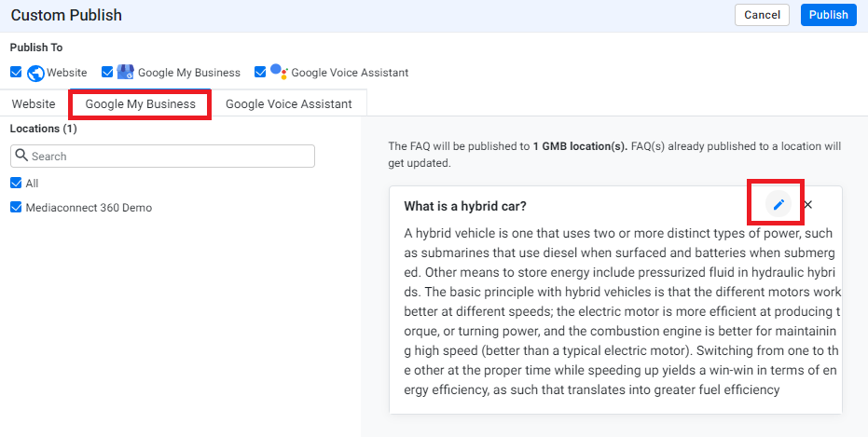Click the '1 GMB location(s).' bold text

point(580,146)
